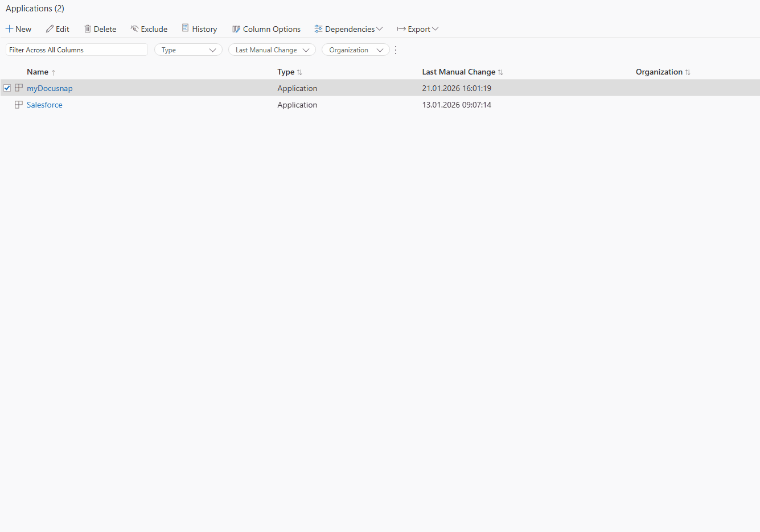Viewport: 760px width, 532px height.
Task: Open History using its toolbar icon
Action: point(185,28)
